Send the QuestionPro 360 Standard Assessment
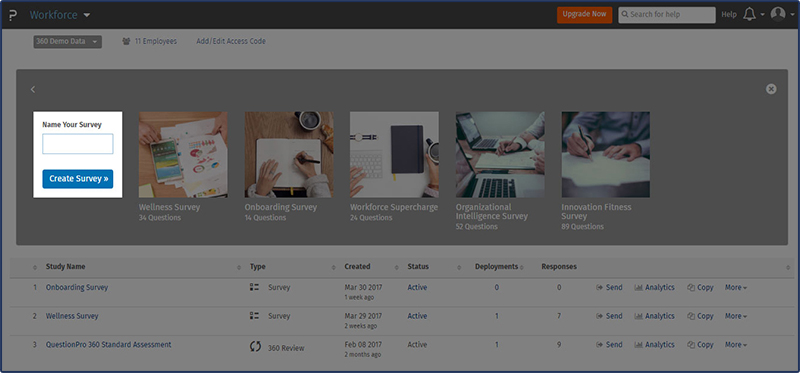This screenshot has height=373, width=800. pos(609,344)
